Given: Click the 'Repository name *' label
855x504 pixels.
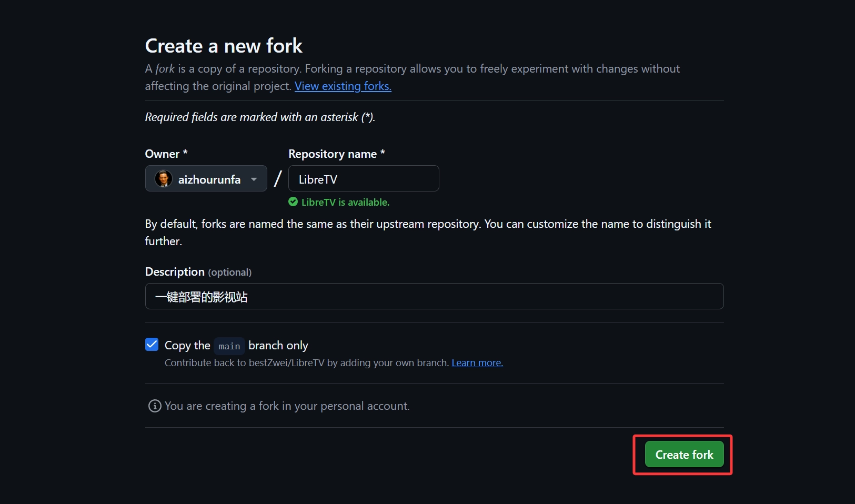Looking at the screenshot, I should [337, 154].
